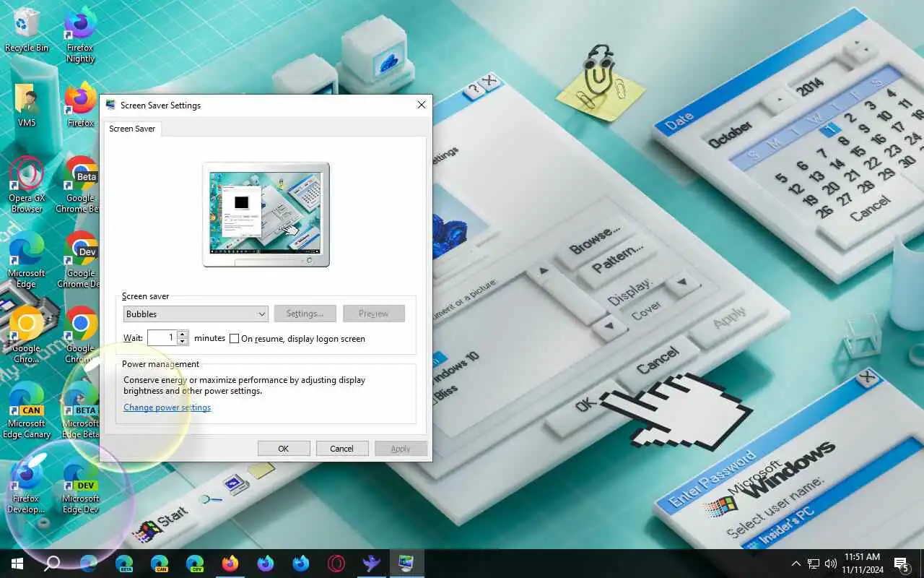Click the purple bird taskbar icon
Viewport: 924px width, 578px height.
point(371,564)
